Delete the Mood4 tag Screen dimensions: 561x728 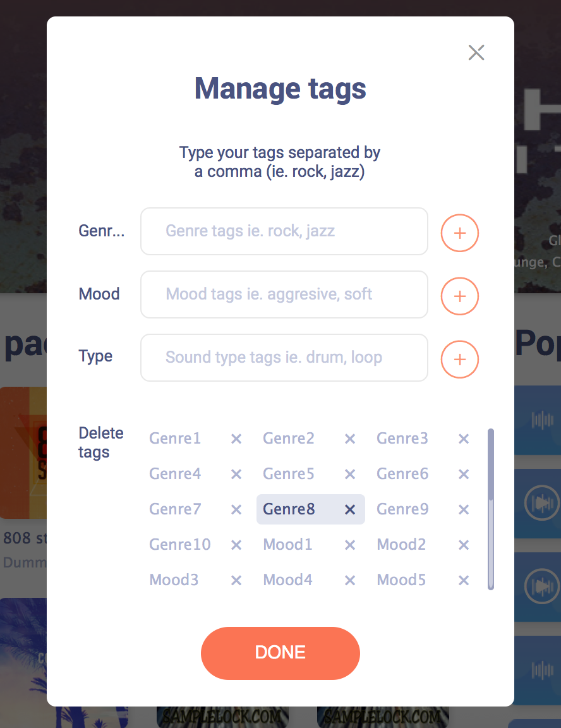click(350, 580)
